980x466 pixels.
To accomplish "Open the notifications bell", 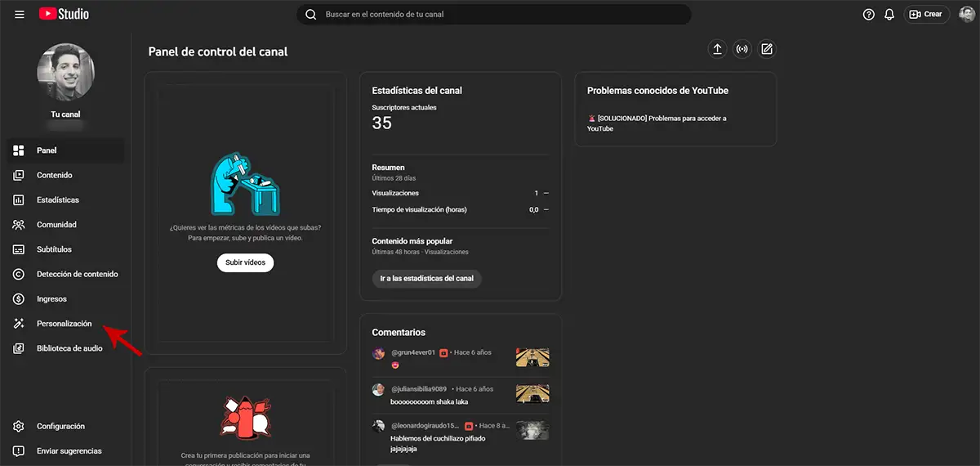I will (x=889, y=14).
